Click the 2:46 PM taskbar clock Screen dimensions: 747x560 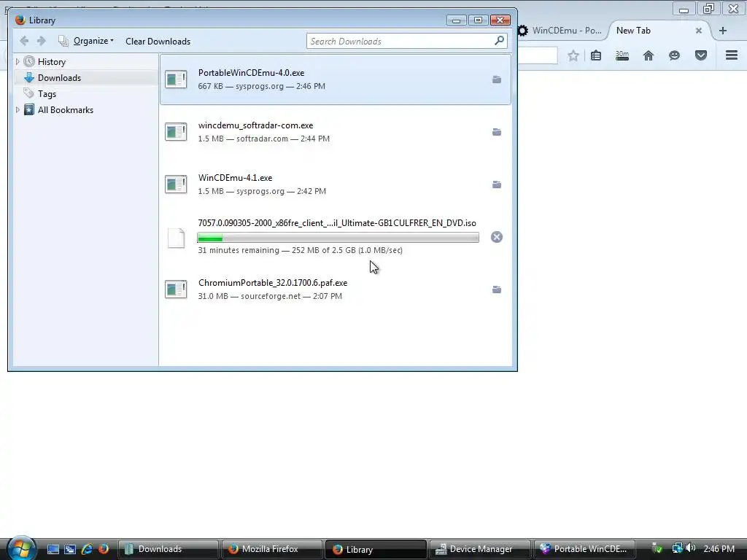coord(719,549)
